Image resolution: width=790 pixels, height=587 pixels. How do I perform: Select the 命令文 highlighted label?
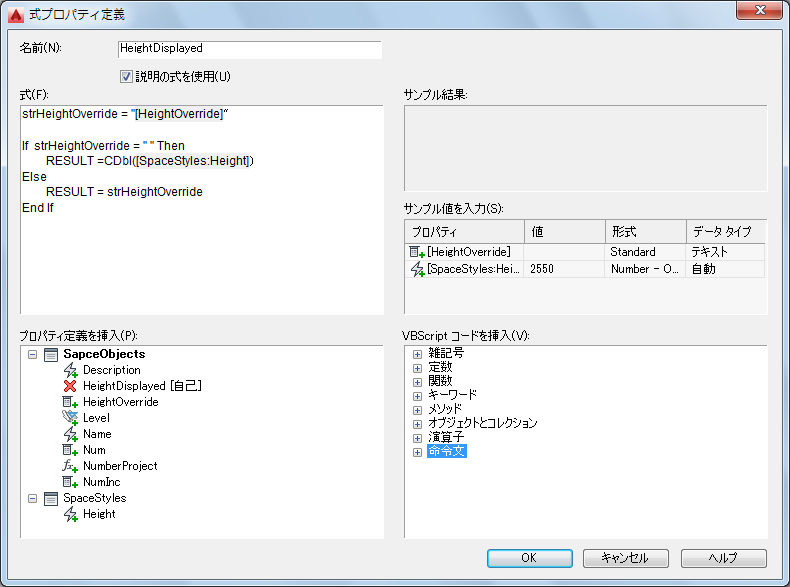[447, 451]
